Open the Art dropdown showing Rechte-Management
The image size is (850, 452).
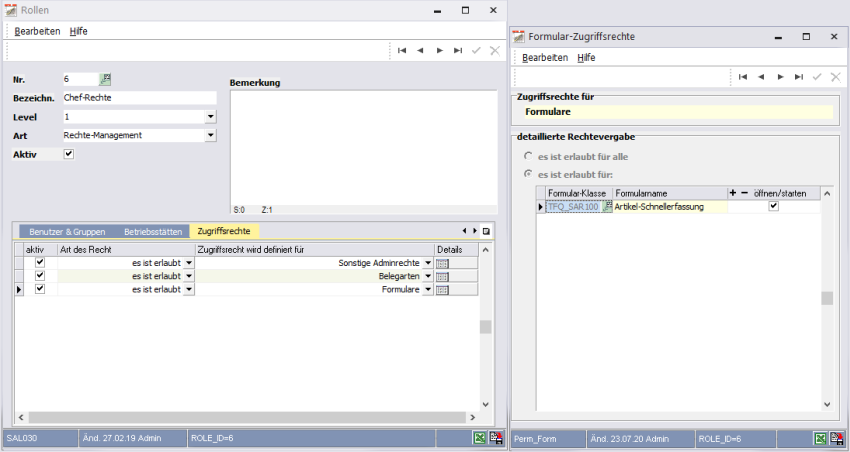pyautogui.click(x=210, y=135)
